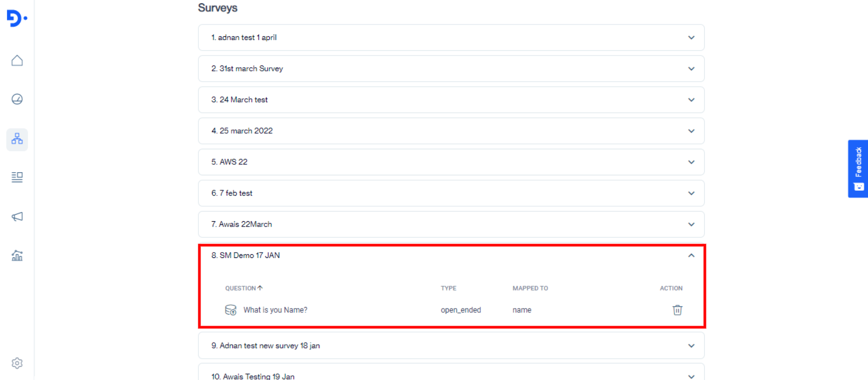Open the megaphone campaigns sidebar icon
Screen dimensions: 868x380
pos(17,216)
